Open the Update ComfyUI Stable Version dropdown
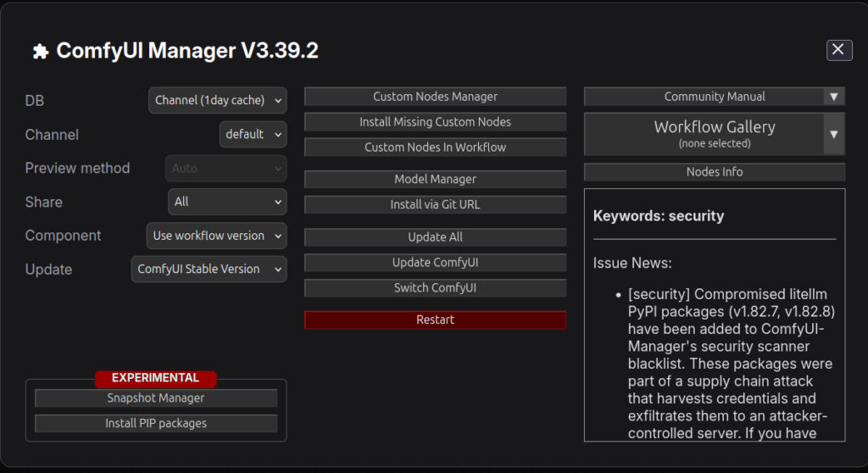This screenshot has height=473, width=868. pyautogui.click(x=209, y=269)
